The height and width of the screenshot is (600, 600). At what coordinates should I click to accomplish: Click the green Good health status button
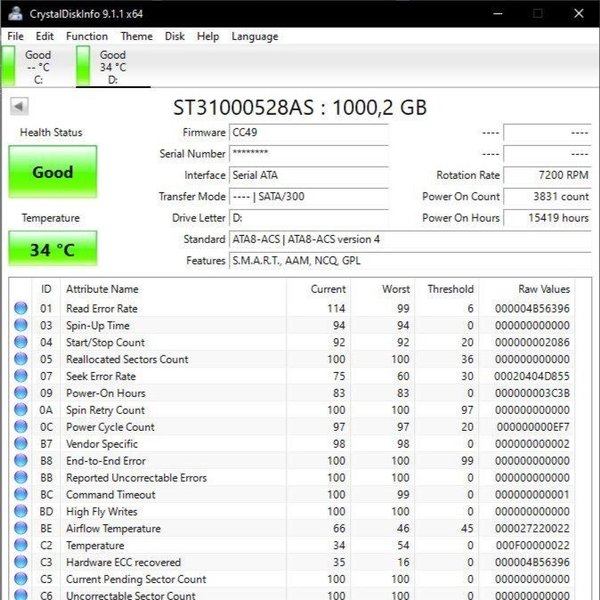pyautogui.click(x=53, y=172)
